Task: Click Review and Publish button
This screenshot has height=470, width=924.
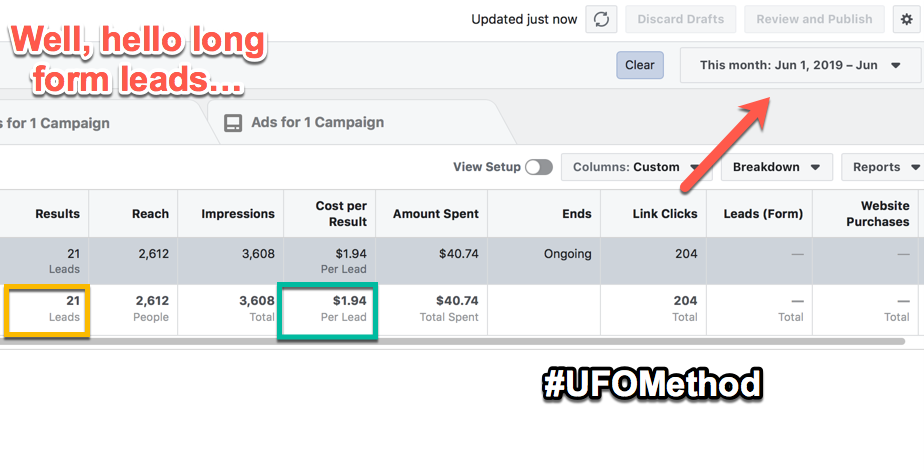Action: click(814, 19)
